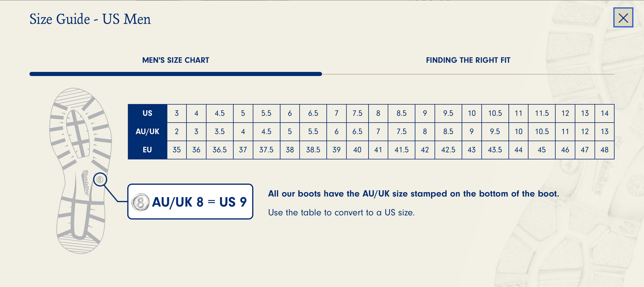
Task: Click the circled 8 stamp on boot sole
Action: pyautogui.click(x=100, y=180)
